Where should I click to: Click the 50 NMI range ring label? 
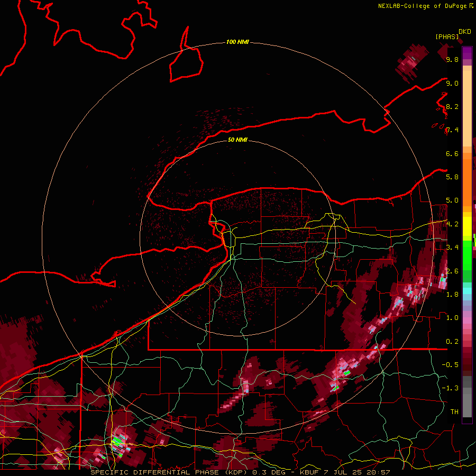point(237,140)
